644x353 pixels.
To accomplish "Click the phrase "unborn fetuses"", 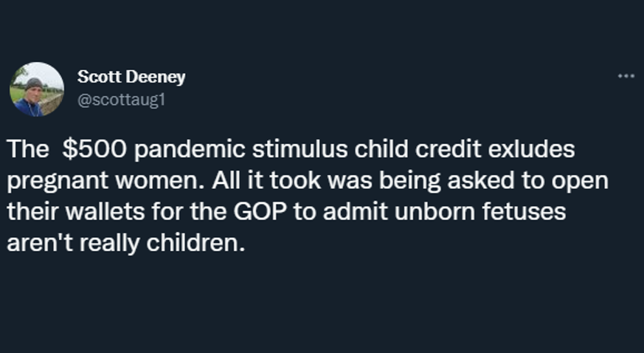I will 480,212.
